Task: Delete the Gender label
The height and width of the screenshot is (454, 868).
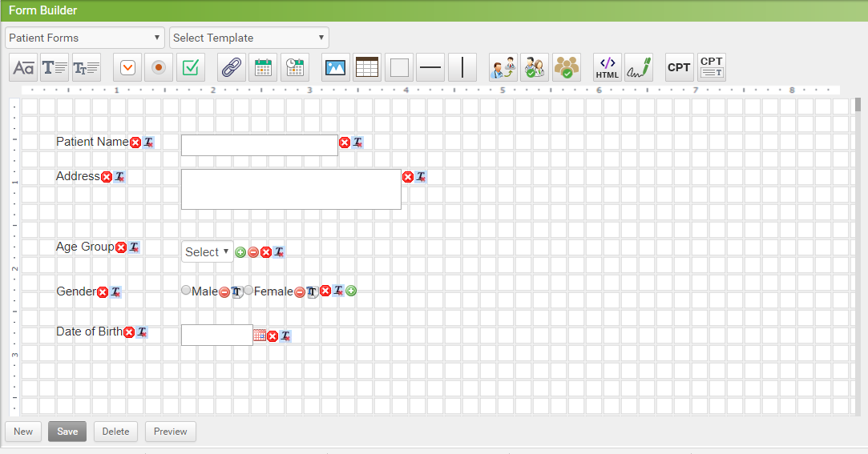Action: [x=103, y=292]
